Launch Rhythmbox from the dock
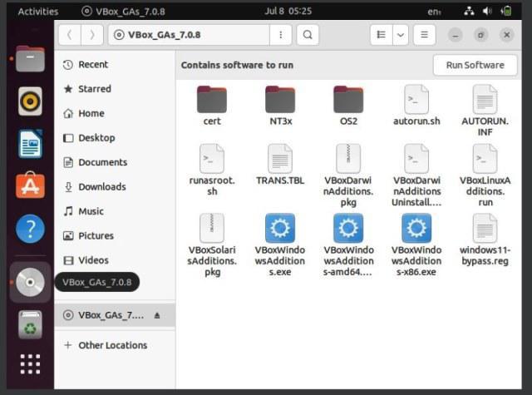532x395 pixels. (x=30, y=101)
